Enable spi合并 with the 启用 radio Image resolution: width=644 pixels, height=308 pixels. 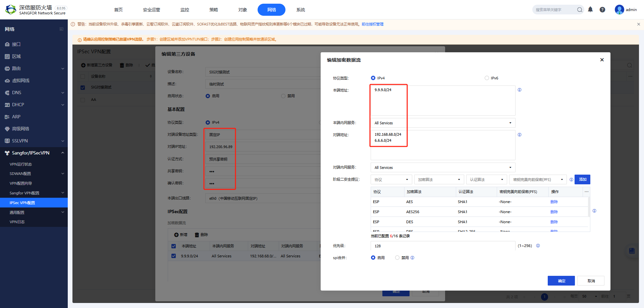tap(373, 258)
